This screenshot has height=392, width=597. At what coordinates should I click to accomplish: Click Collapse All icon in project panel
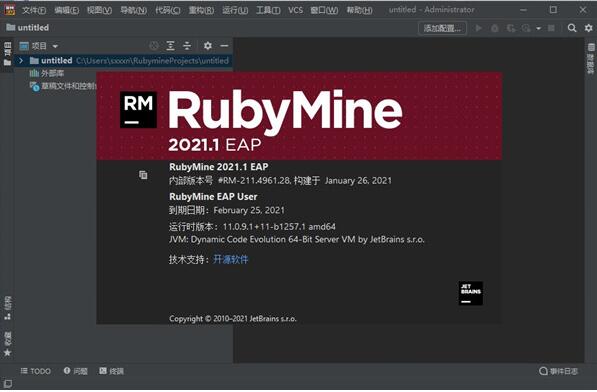pos(187,46)
